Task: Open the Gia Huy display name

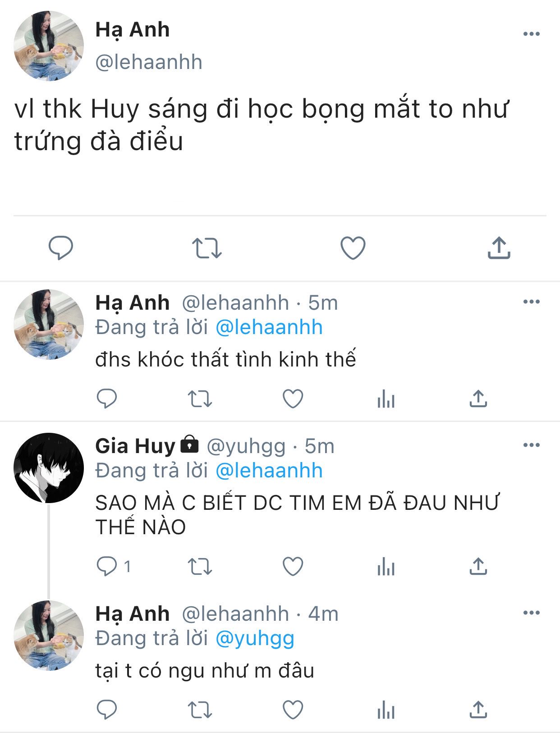Action: 135,446
